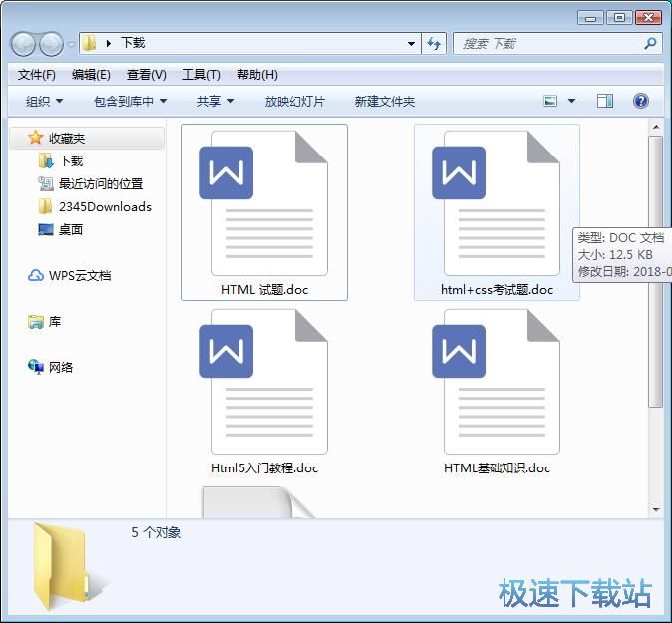672x623 pixels.
Task: Click the 5 个对象 status text
Action: [157, 532]
